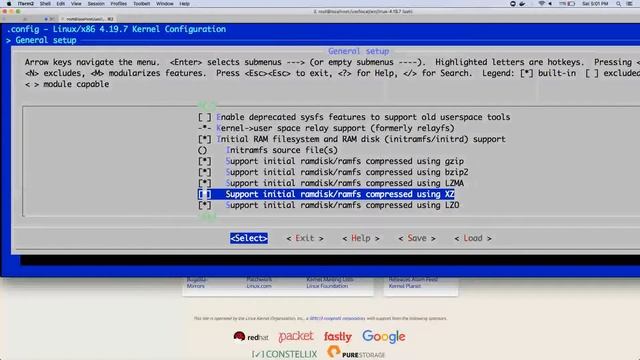The image size is (640, 360).
Task: Open the Profiles menu
Action: pyautogui.click(x=118, y=4)
